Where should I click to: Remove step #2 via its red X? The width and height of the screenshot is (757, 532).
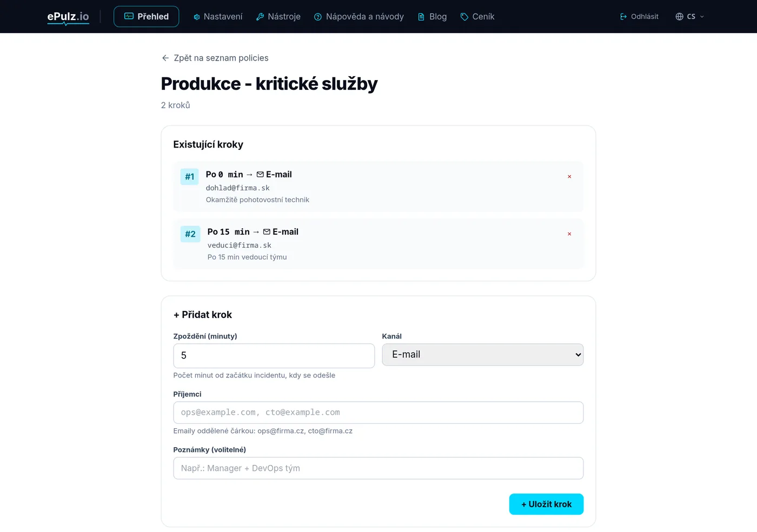pyautogui.click(x=569, y=234)
